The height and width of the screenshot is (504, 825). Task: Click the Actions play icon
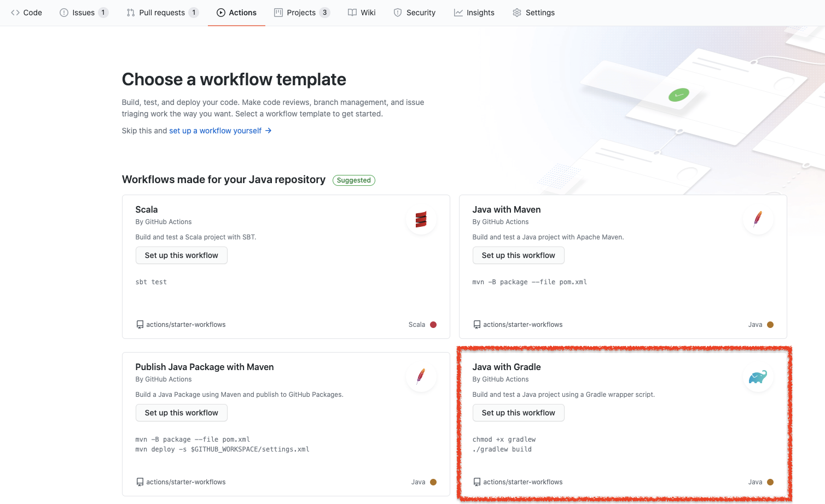pos(221,13)
